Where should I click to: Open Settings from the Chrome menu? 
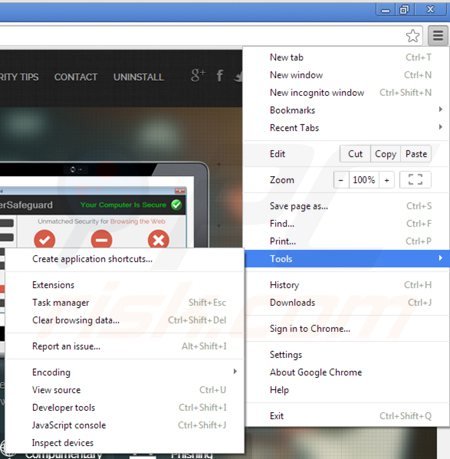(x=347, y=355)
